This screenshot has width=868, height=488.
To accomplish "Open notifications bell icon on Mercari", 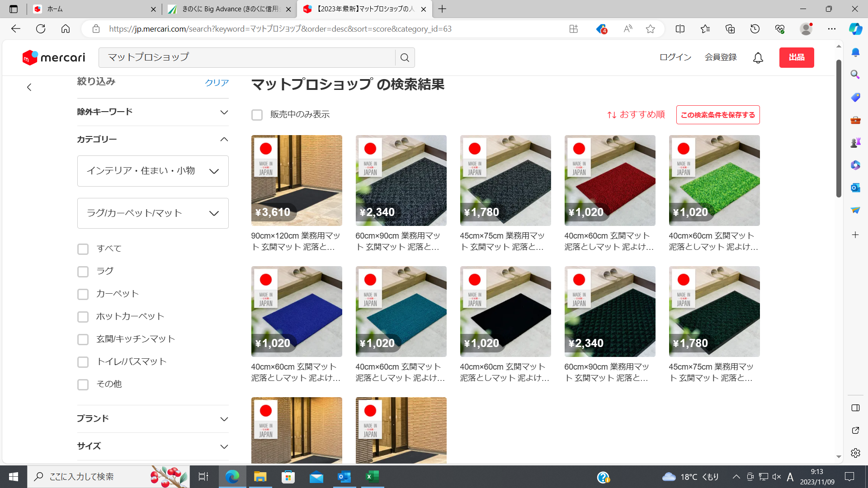I will coord(758,58).
